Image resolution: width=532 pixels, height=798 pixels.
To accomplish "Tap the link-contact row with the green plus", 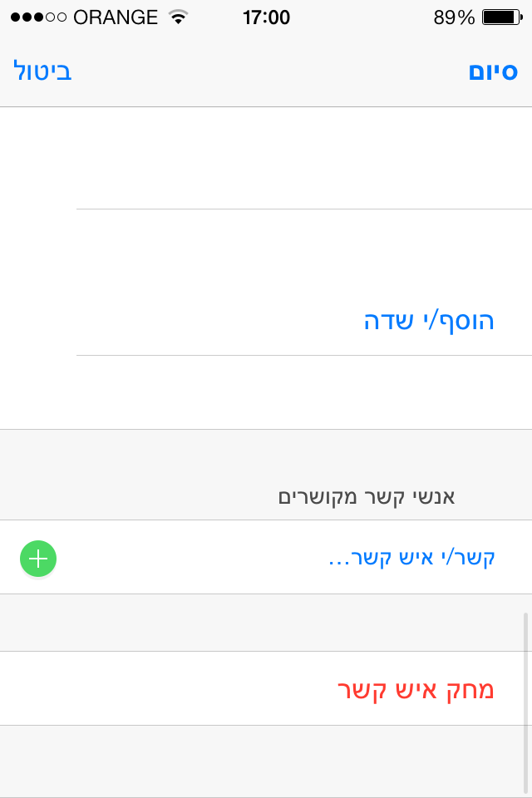I will click(x=266, y=558).
